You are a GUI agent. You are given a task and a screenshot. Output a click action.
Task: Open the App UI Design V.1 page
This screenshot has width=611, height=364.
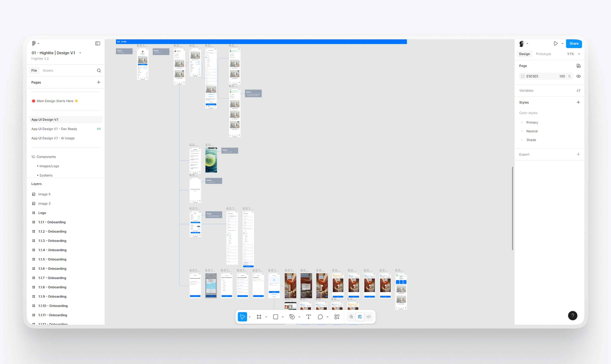pyautogui.click(x=65, y=120)
